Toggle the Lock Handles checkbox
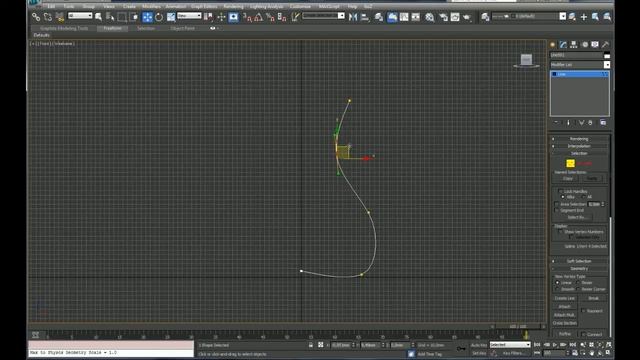 pos(560,191)
